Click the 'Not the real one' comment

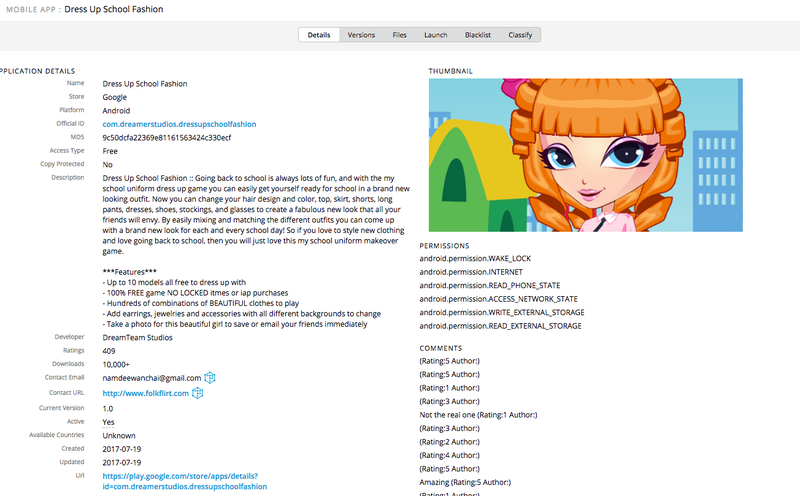(x=478, y=415)
